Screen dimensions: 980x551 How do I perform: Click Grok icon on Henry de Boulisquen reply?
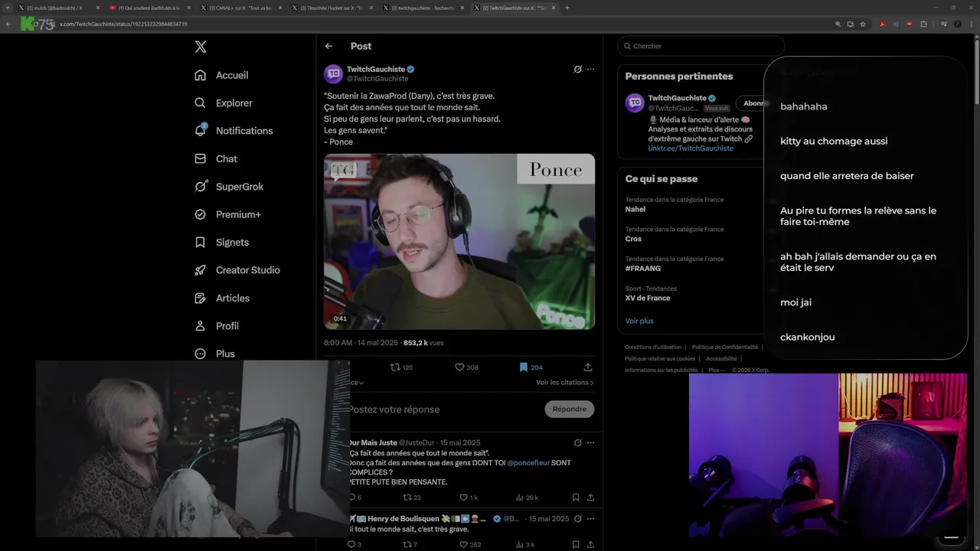point(577,518)
